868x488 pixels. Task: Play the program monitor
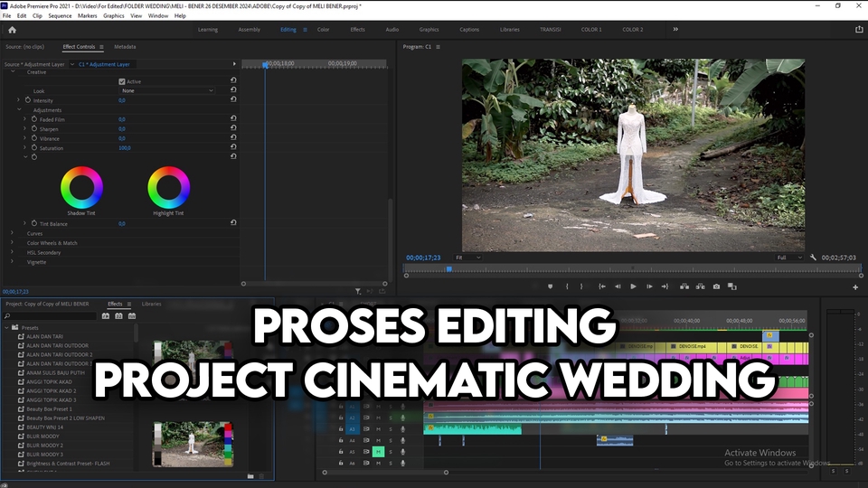(x=633, y=286)
